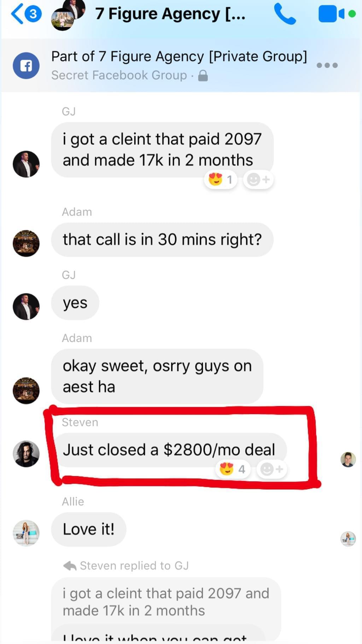Add reaction to Steven's $2800/mo message
The image size is (362, 644).
tap(271, 469)
